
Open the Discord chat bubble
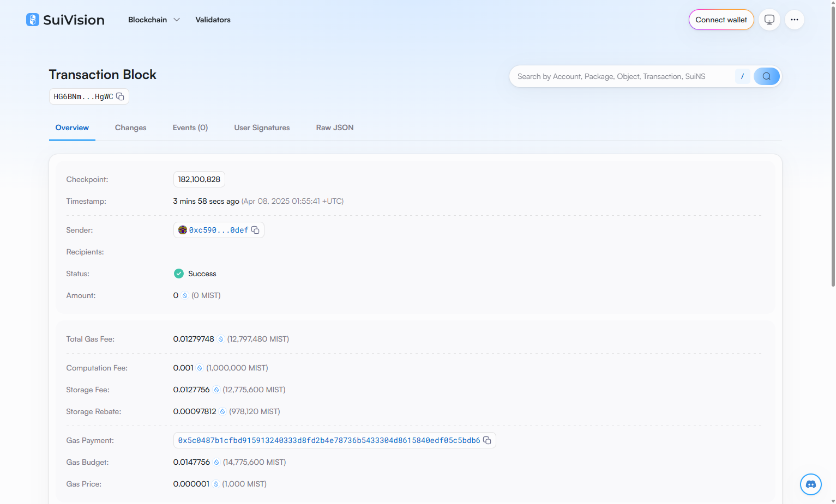(811, 484)
